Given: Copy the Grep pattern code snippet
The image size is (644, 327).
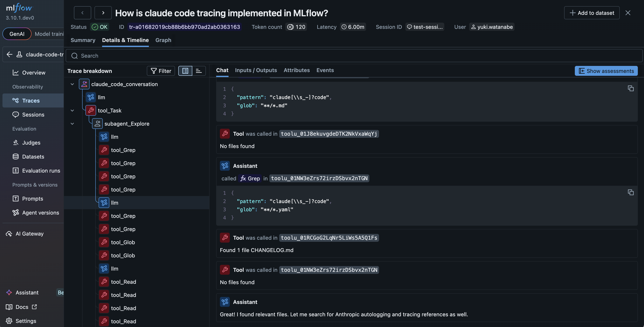Looking at the screenshot, I should pyautogui.click(x=631, y=193).
